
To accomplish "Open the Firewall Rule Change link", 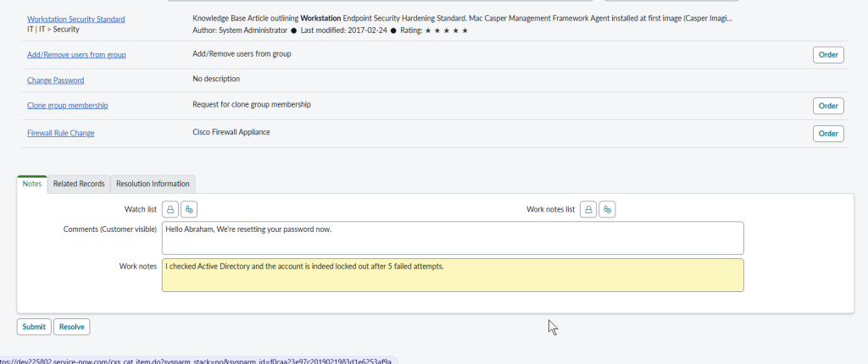I will point(60,133).
